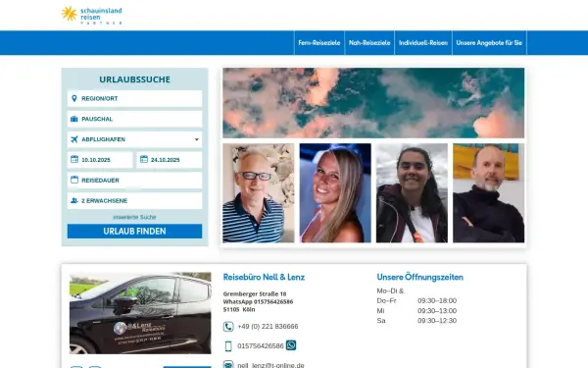Click the Urlaub finden button
This screenshot has width=588, height=368.
coord(134,232)
